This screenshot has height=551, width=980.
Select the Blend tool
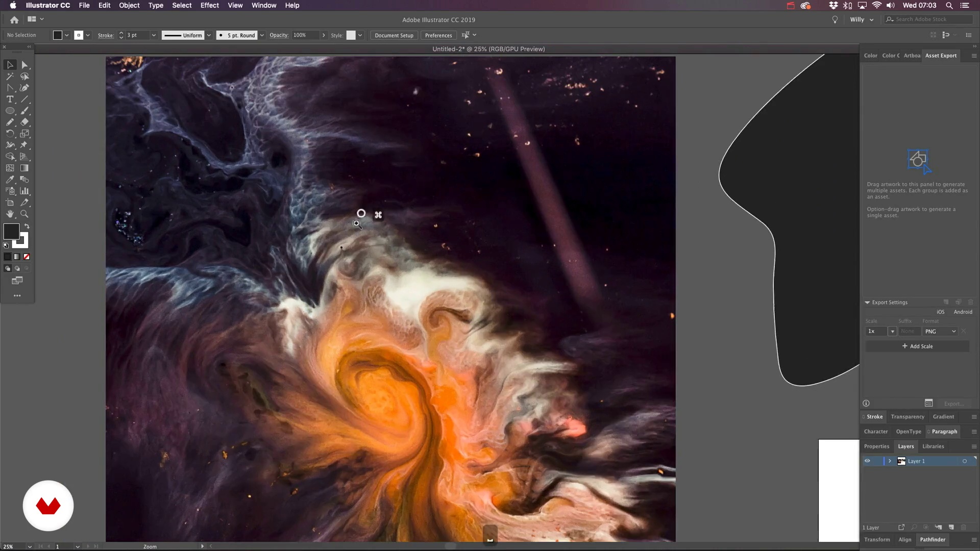pyautogui.click(x=24, y=180)
